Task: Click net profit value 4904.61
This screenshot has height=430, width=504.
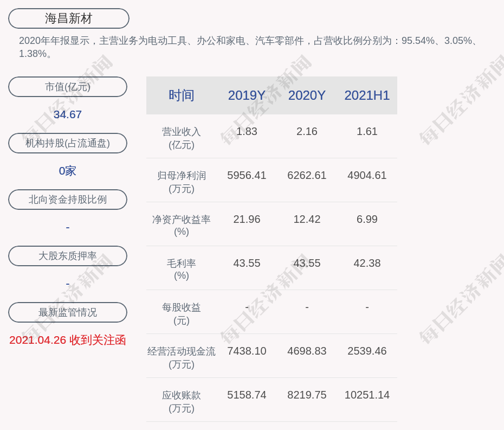Action: tap(367, 175)
